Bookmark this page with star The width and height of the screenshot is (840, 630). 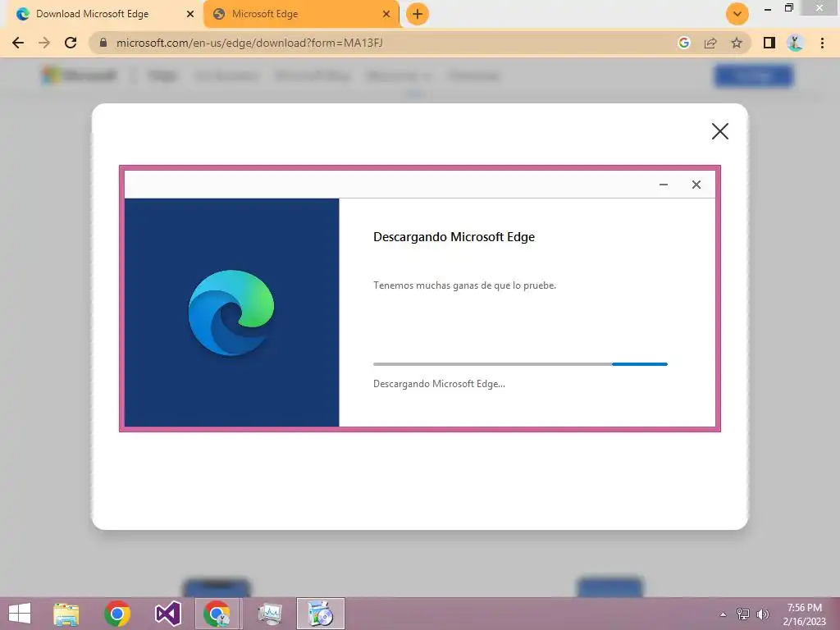click(737, 43)
